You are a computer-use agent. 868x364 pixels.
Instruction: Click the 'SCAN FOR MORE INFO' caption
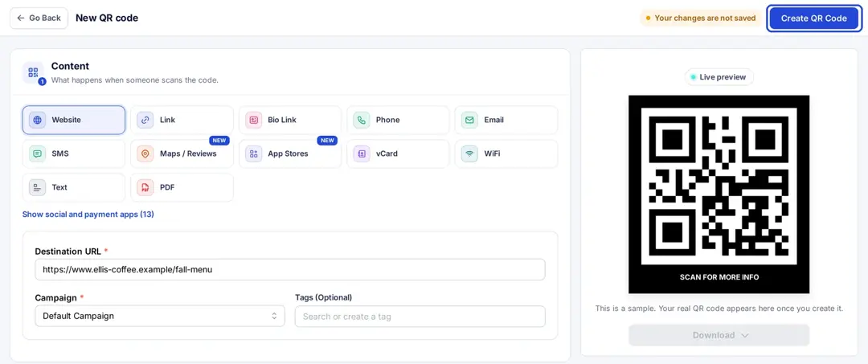click(719, 277)
